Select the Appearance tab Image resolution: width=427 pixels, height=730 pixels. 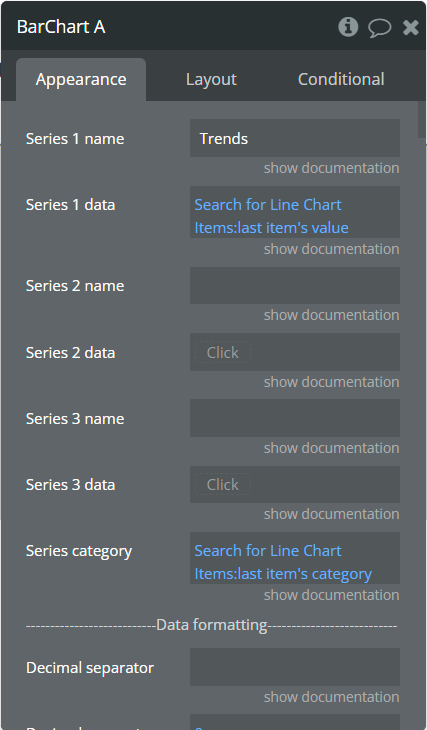click(x=81, y=79)
